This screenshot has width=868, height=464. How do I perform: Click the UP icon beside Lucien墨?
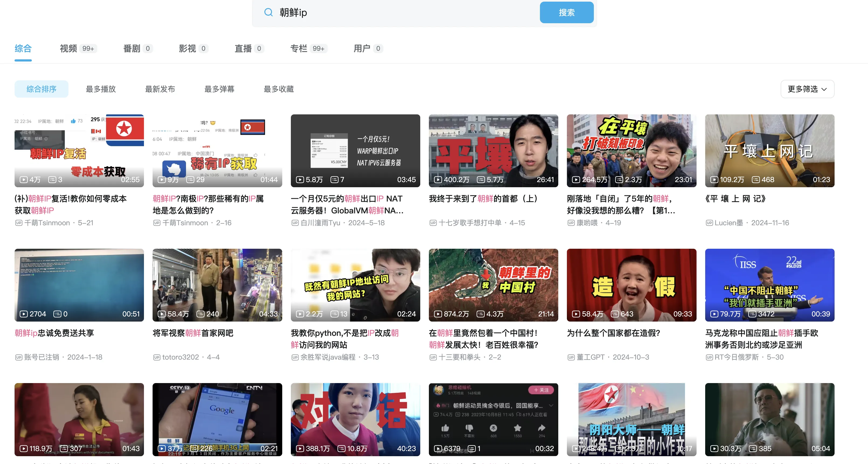tap(709, 223)
